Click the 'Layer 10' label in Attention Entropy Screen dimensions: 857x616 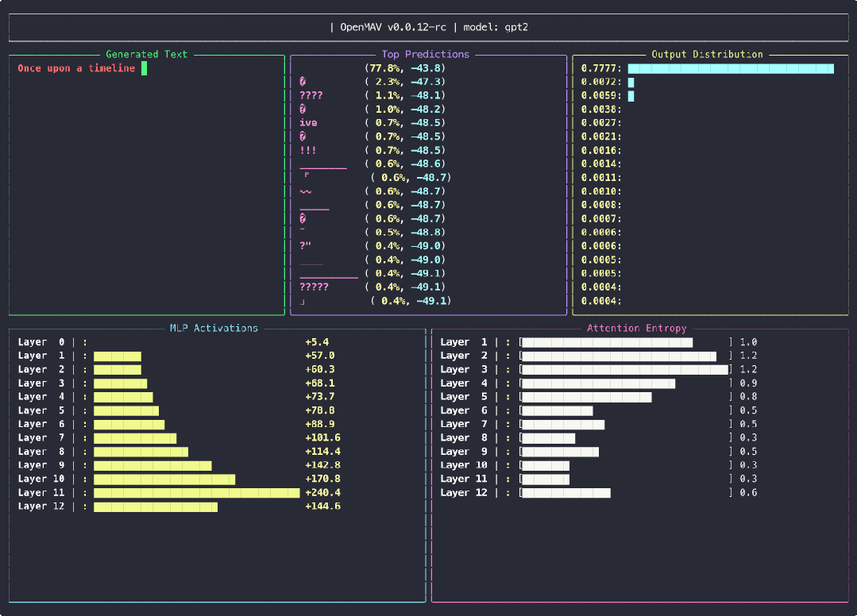pos(464,464)
